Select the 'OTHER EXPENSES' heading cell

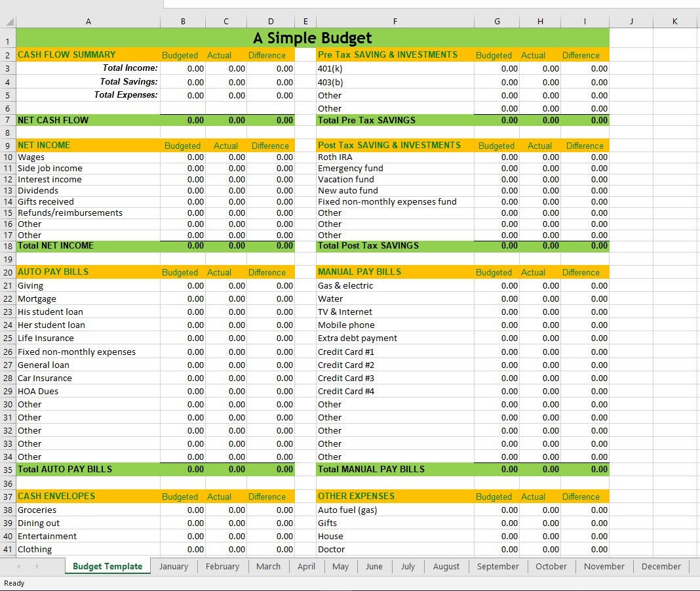click(x=395, y=497)
